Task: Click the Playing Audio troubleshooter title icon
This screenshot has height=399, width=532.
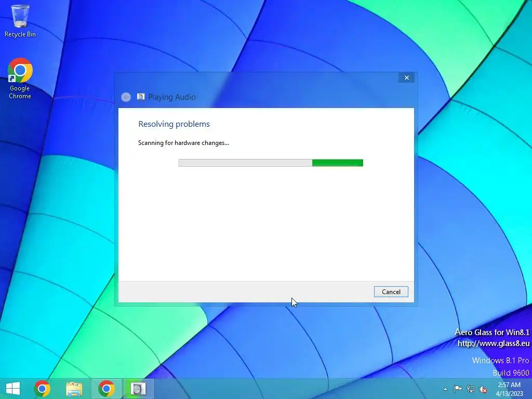Action: click(x=141, y=97)
